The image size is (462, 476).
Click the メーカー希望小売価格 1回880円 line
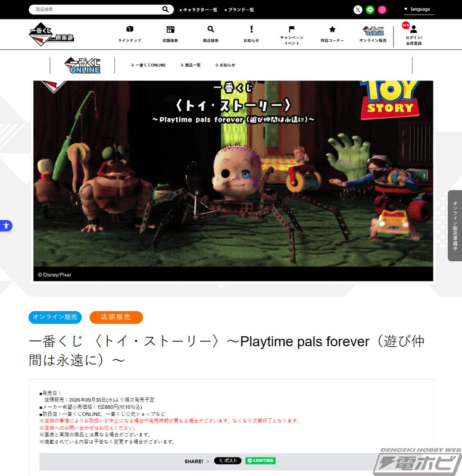pyautogui.click(x=90, y=407)
